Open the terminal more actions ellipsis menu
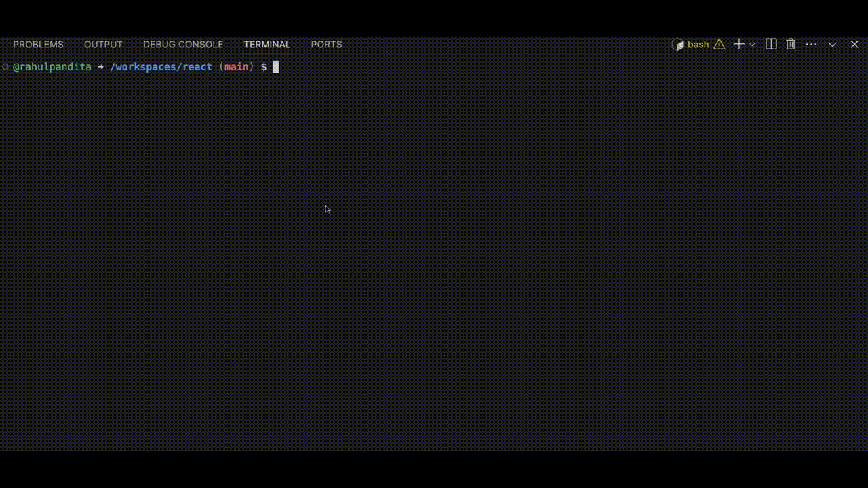The image size is (868, 488). click(x=812, y=45)
